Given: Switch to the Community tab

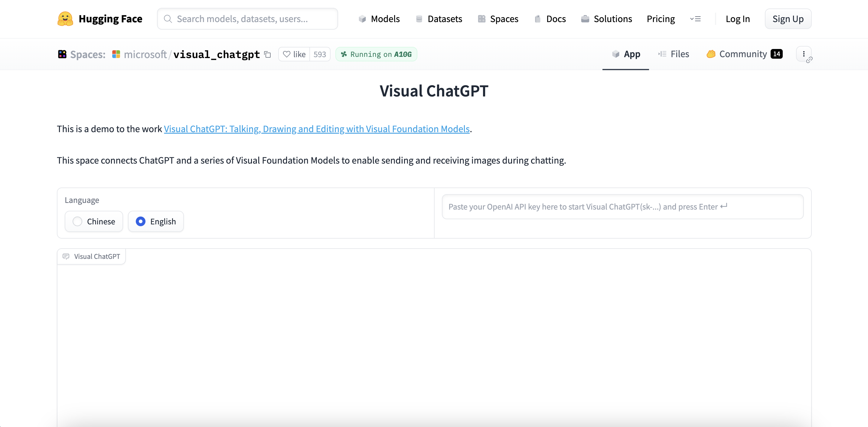Looking at the screenshot, I should click(744, 54).
